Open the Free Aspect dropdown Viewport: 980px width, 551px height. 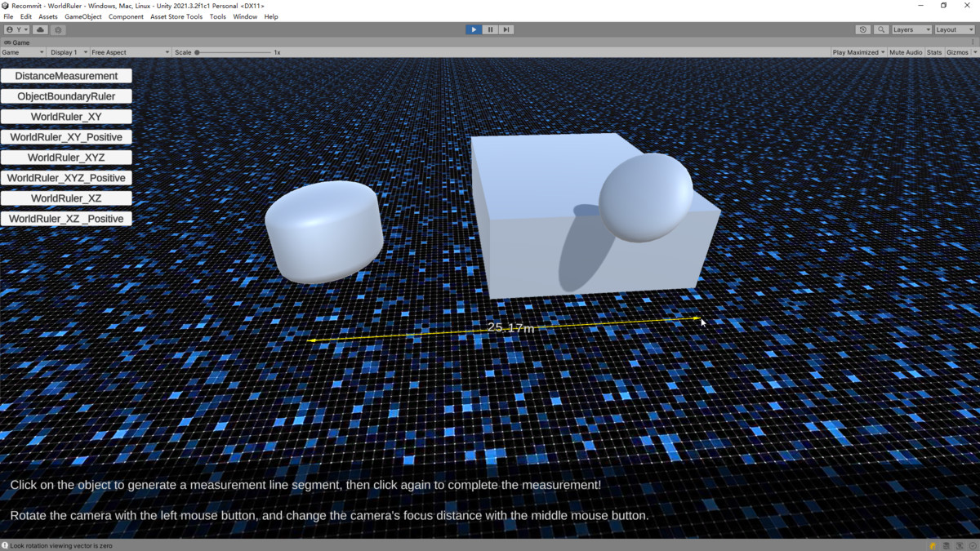(130, 52)
